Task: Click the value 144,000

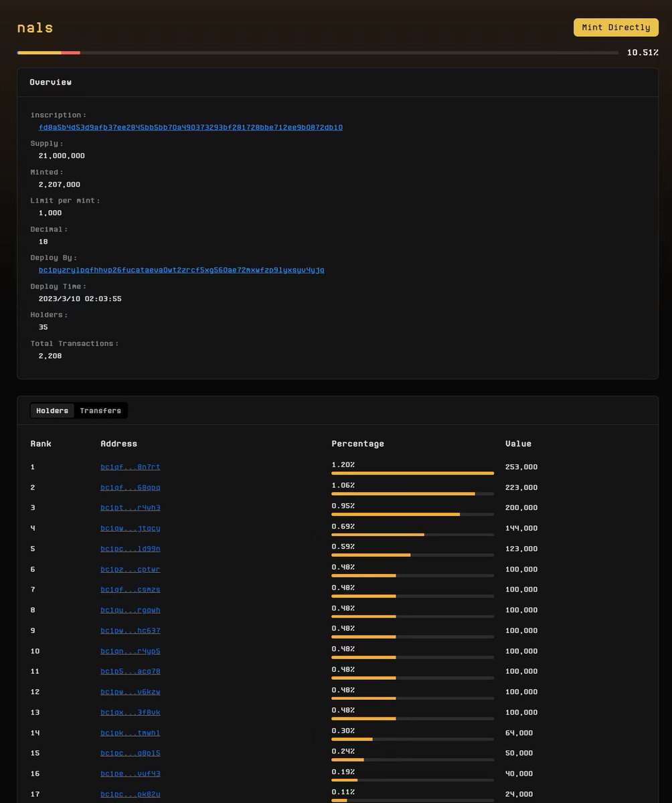Action: point(521,528)
